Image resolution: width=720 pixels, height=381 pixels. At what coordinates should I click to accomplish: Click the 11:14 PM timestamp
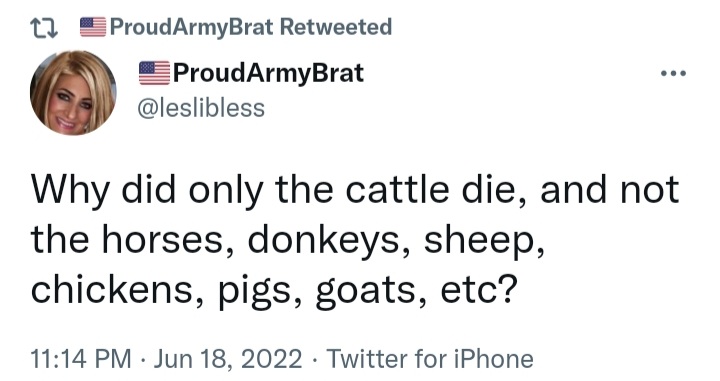81,359
